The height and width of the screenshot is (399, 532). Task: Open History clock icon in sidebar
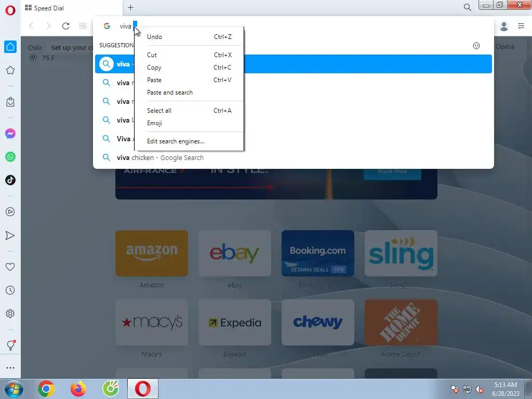10,290
